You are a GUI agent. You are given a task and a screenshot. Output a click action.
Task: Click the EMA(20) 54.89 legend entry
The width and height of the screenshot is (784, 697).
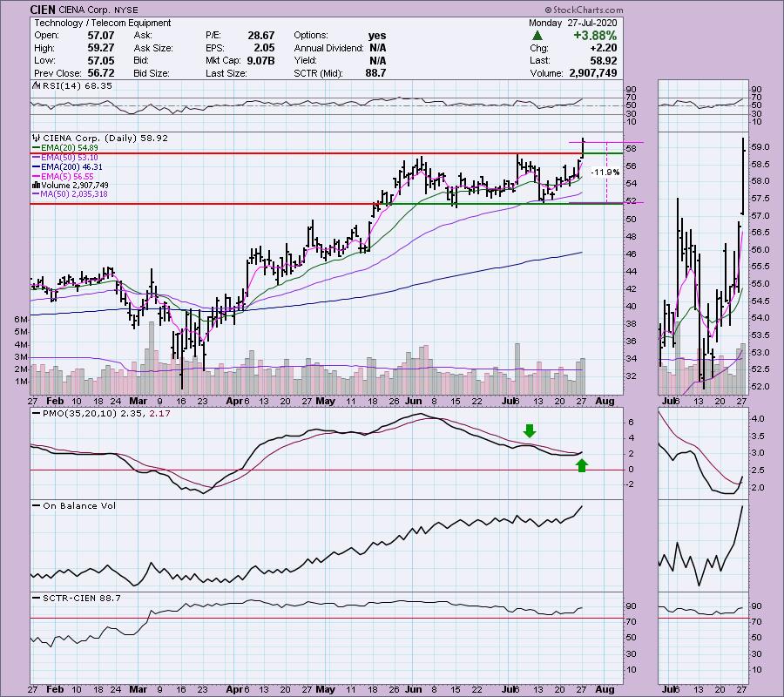coord(70,148)
